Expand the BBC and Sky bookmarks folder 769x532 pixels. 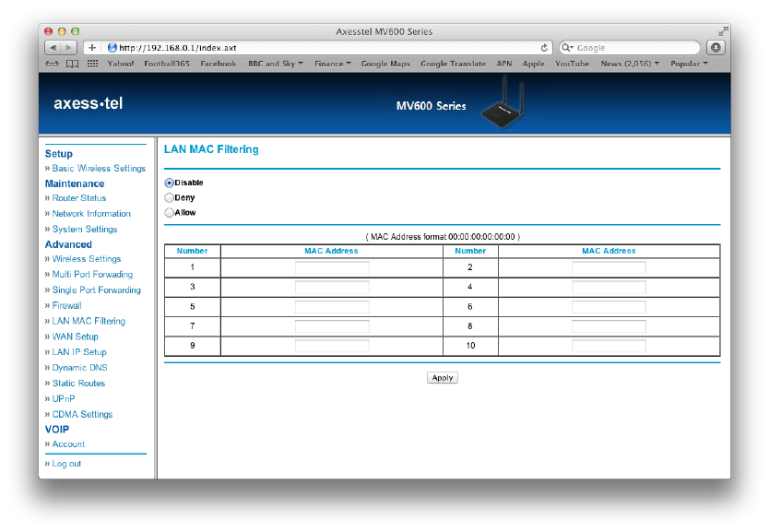pos(276,64)
